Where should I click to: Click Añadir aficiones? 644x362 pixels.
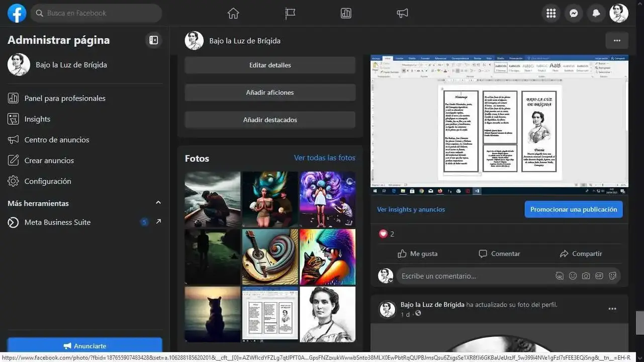coord(270,93)
